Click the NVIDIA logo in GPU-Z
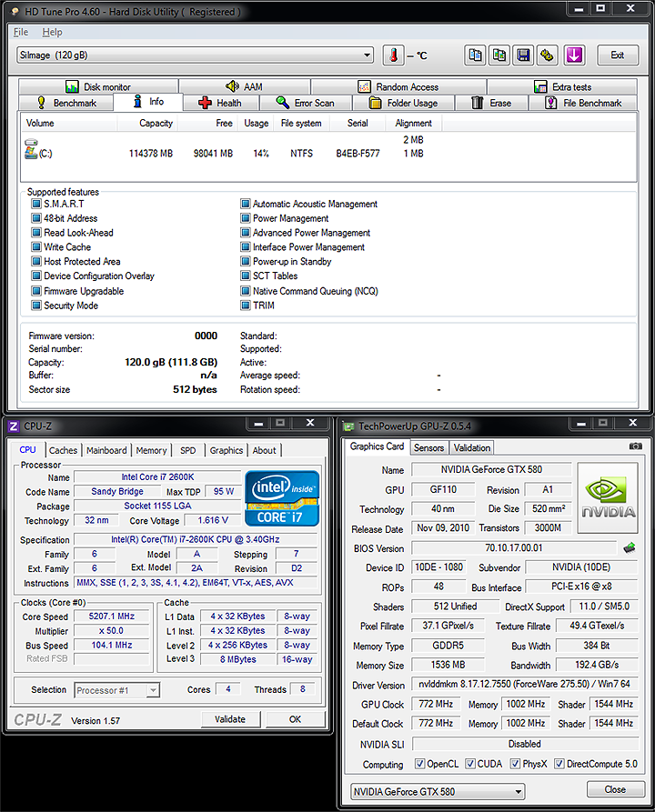The width and height of the screenshot is (655, 812). [x=608, y=497]
